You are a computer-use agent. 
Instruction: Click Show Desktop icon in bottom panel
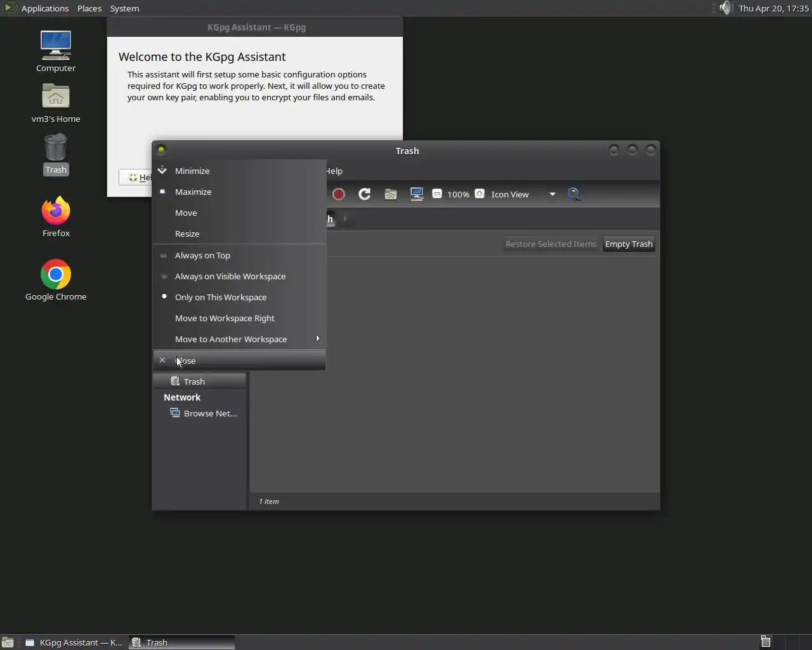pyautogui.click(x=8, y=642)
